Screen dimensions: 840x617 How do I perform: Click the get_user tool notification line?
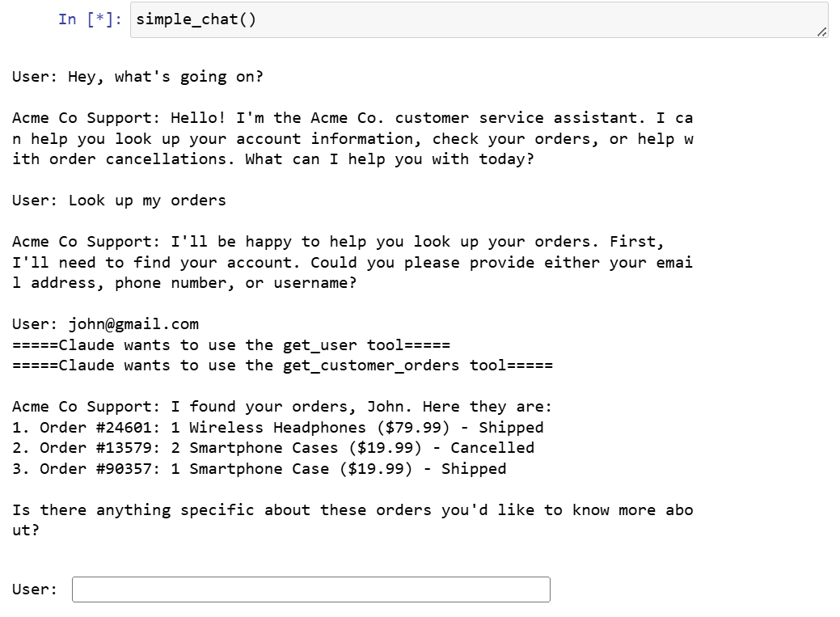tap(231, 344)
